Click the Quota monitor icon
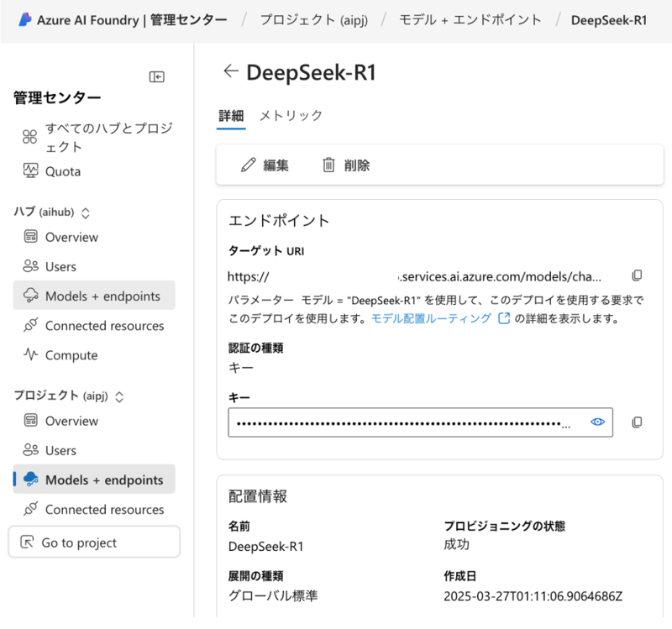Screen dimensions: 672x629 pos(30,170)
